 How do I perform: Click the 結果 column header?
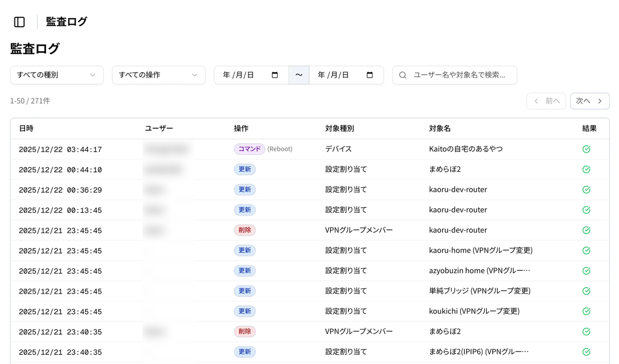tap(589, 128)
